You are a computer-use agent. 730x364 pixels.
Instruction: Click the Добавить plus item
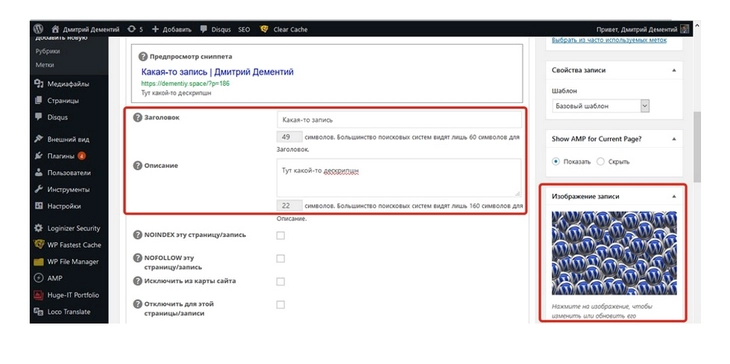[171, 29]
